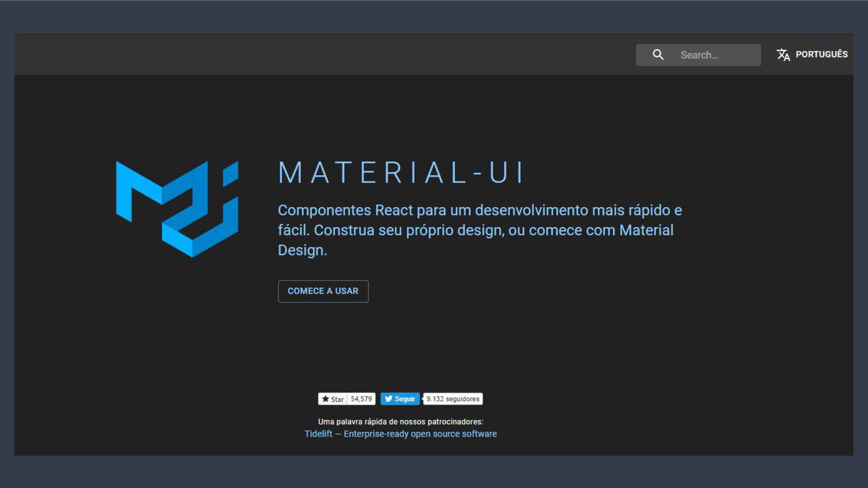This screenshot has height=488, width=868.
Task: Click the Twitter Seguir button
Action: (x=400, y=399)
